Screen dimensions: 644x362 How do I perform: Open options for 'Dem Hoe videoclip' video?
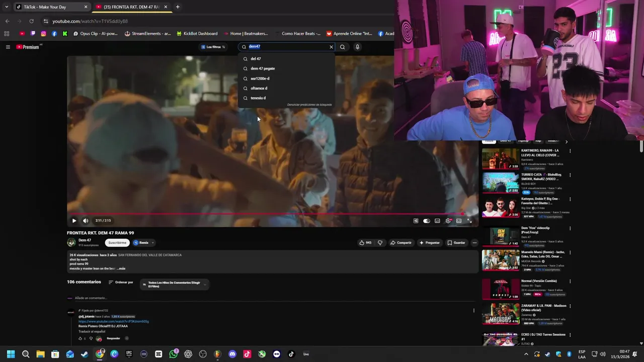point(570,228)
